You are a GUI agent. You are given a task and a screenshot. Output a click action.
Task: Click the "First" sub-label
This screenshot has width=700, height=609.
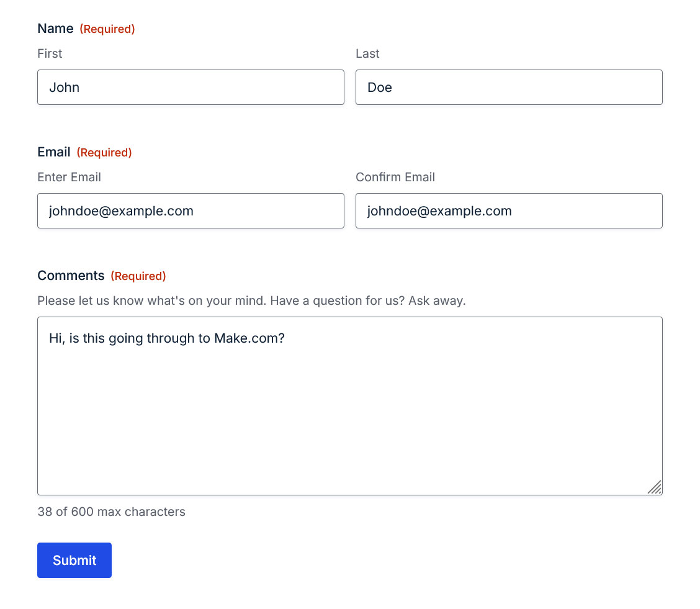pyautogui.click(x=50, y=53)
